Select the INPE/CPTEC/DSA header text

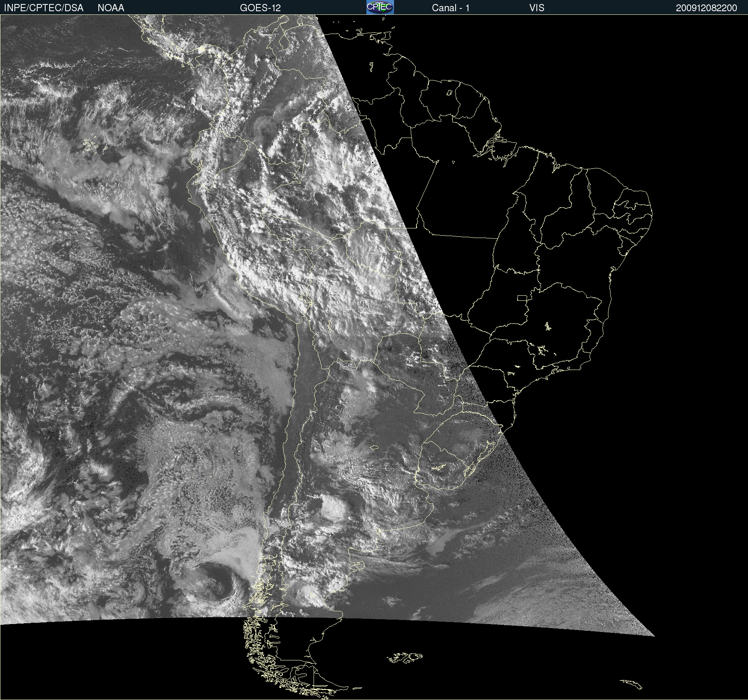44,8
